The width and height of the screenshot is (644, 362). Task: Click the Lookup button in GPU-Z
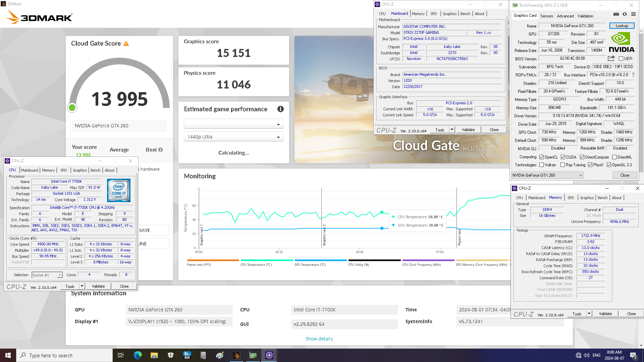click(622, 26)
